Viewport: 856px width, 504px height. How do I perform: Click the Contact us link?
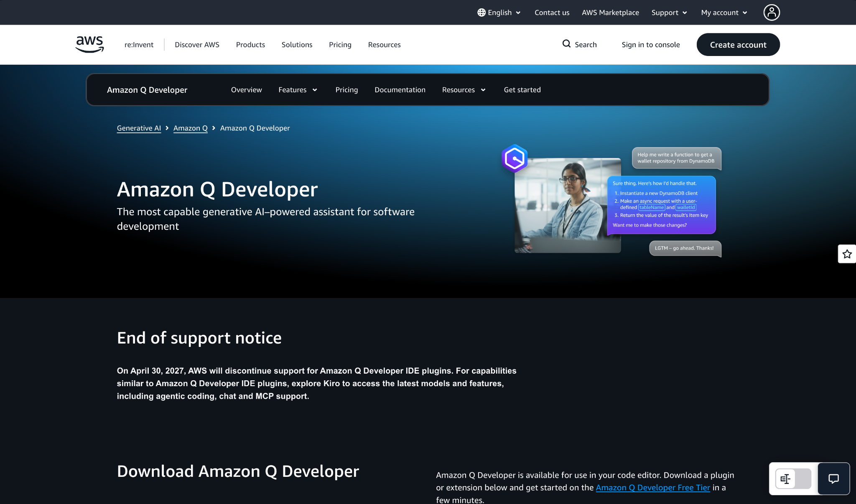tap(552, 13)
